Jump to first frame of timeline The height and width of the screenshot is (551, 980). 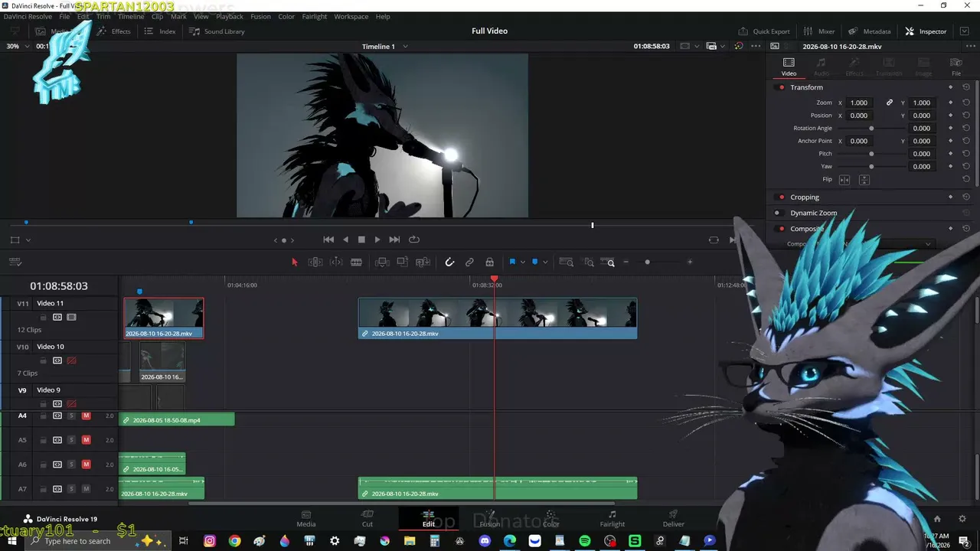328,240
